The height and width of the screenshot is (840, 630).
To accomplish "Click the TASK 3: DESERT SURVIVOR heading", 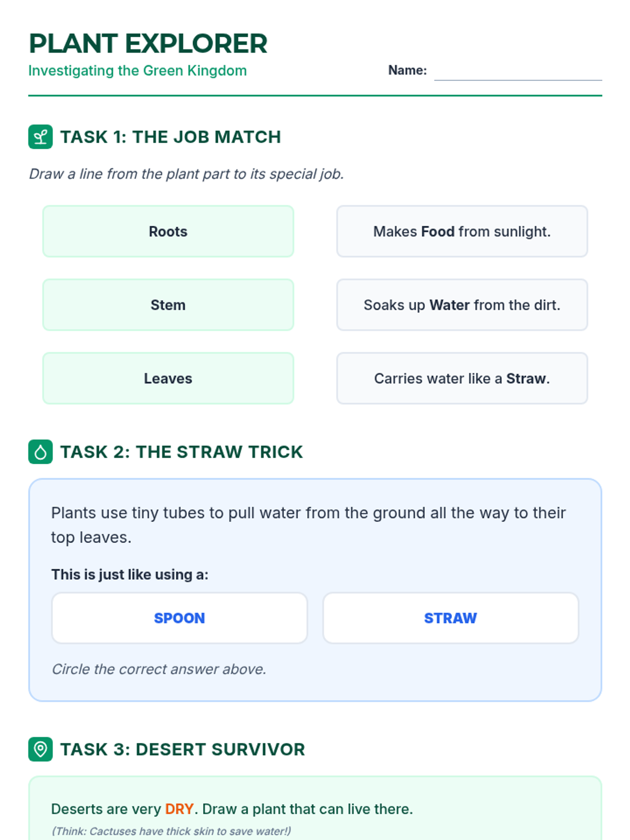I will click(183, 749).
